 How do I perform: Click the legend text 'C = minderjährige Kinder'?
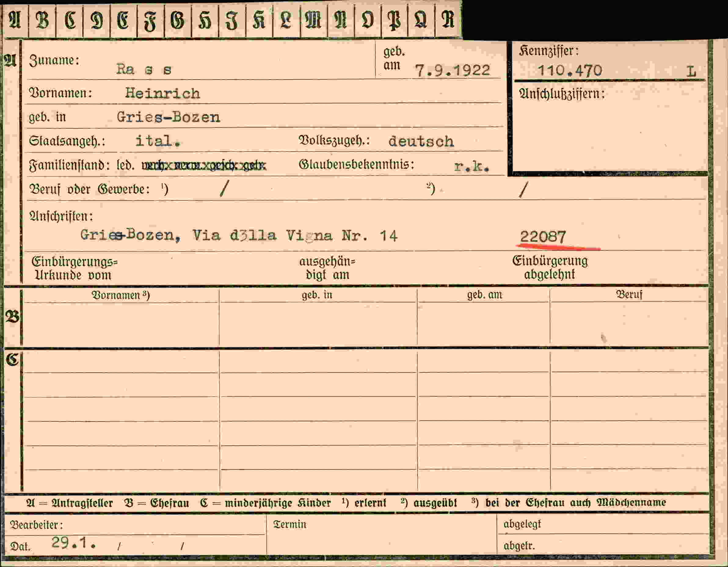point(265,503)
